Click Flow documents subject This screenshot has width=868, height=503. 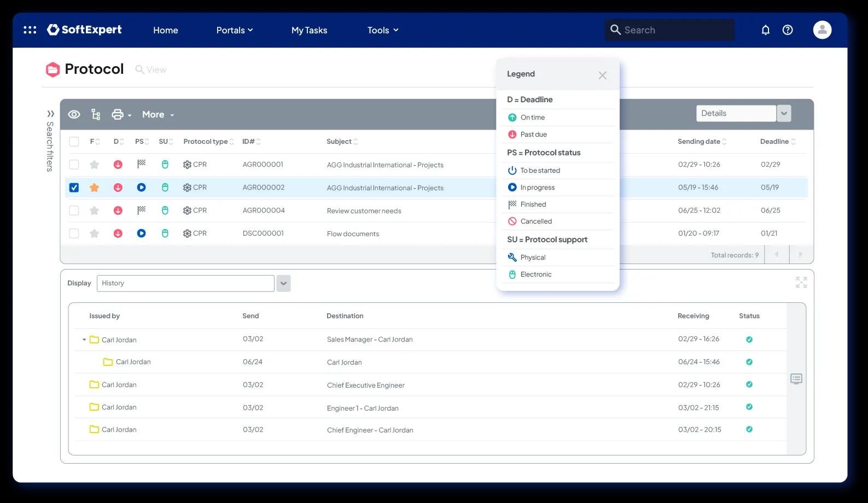[353, 234]
